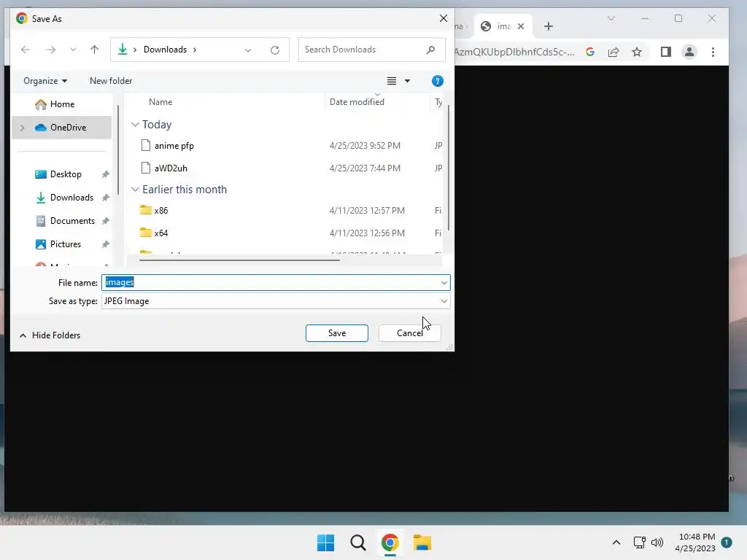Click the vertical scrollbar of file list
The image size is (747, 560).
coord(449,168)
